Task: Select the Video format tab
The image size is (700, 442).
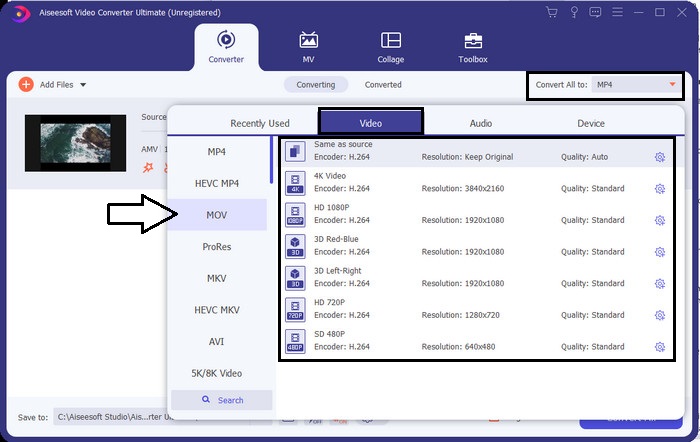Action: coord(371,123)
